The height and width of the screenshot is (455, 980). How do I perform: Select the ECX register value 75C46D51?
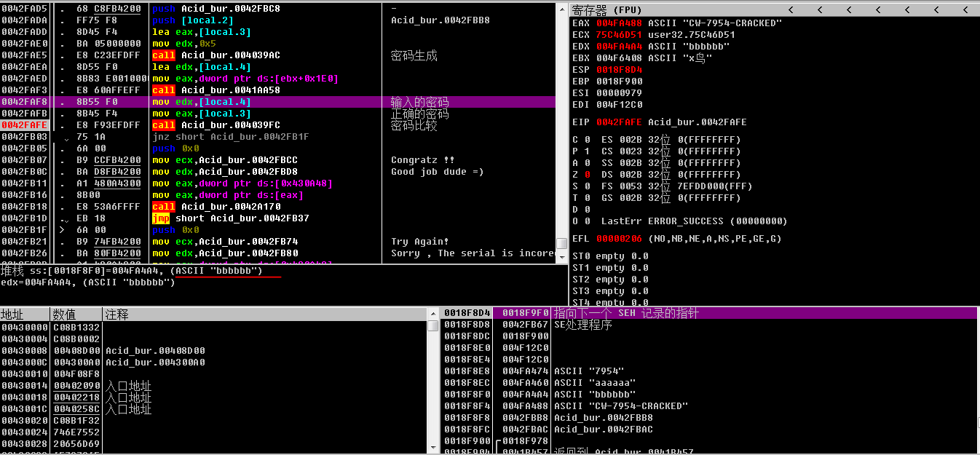(619, 35)
